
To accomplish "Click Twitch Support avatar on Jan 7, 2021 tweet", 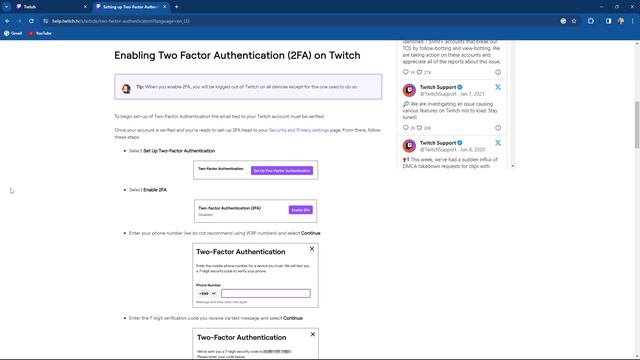I will 409,90.
